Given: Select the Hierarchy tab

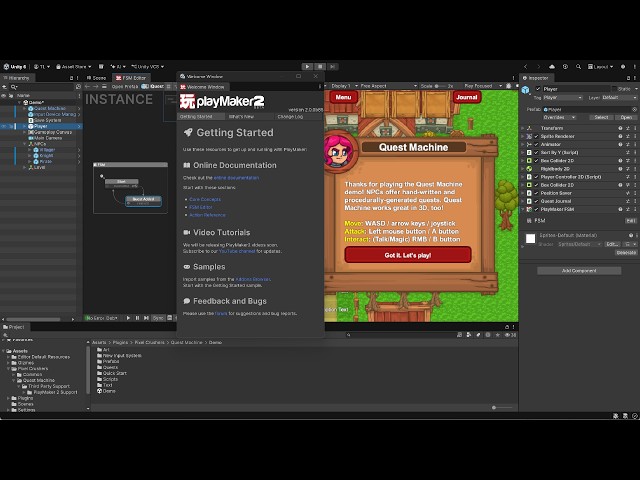Looking at the screenshot, I should tap(16, 78).
